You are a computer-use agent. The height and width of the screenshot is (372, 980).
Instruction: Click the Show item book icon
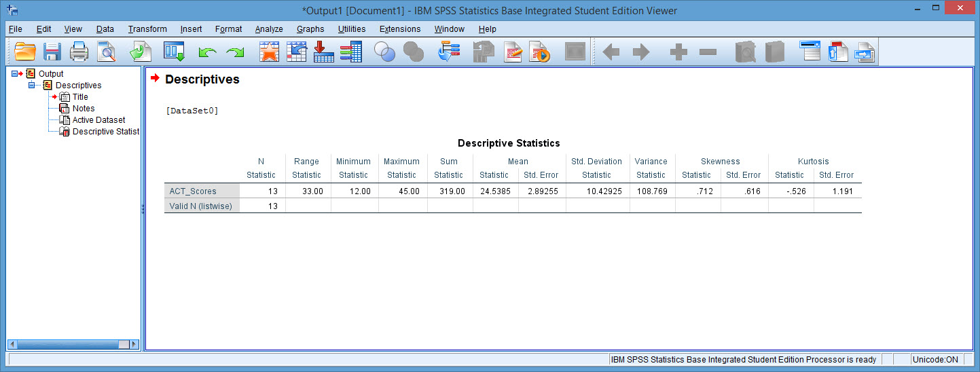(745, 52)
